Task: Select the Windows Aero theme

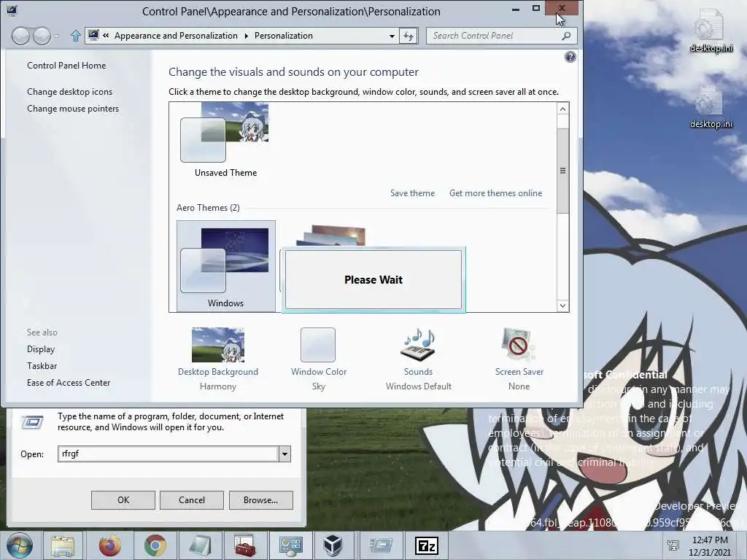Action: pos(226,266)
